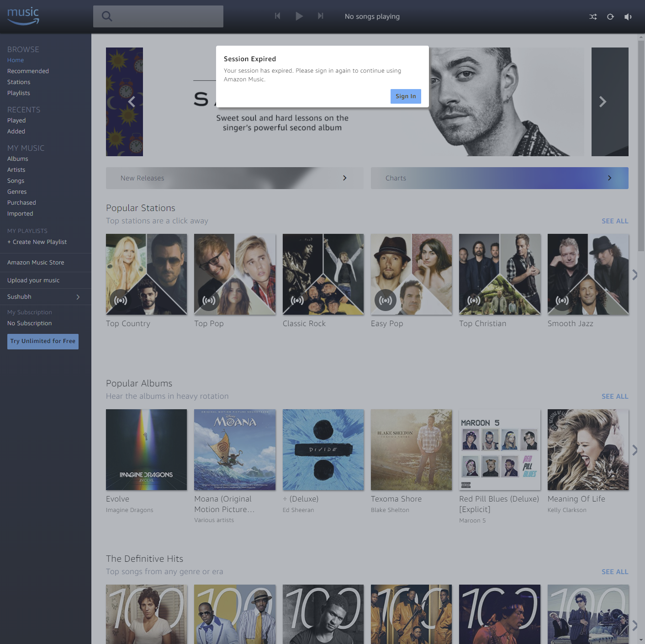Click Try Unlimited for Free button

[x=43, y=342]
